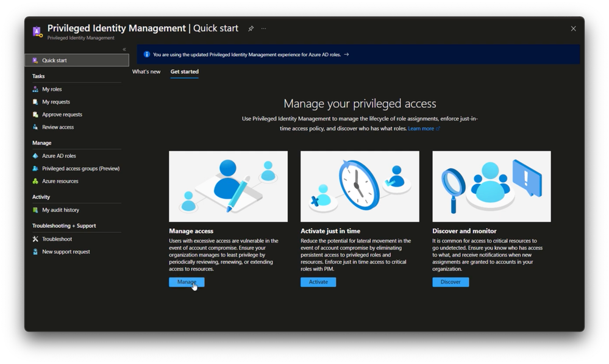This screenshot has width=609, height=364.
Task: Pin the Quick start blade
Action: (x=251, y=29)
